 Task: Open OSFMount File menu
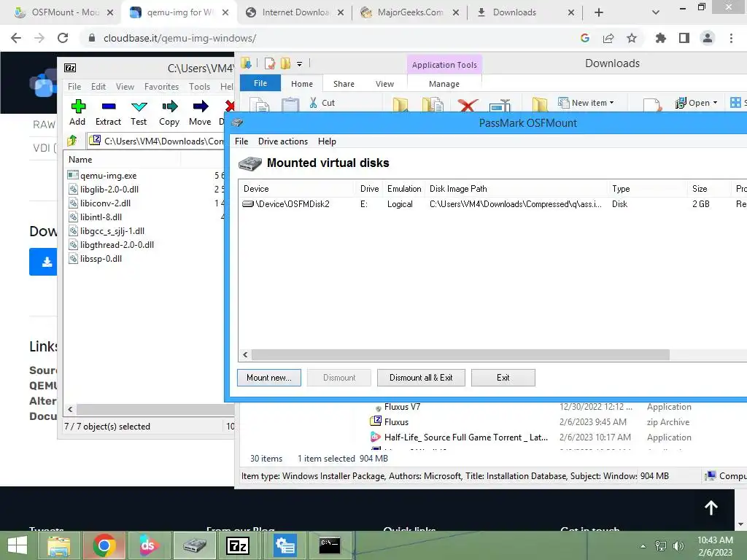point(241,141)
